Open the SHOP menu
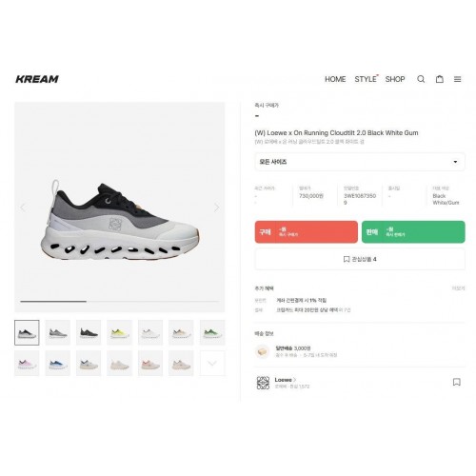Screen dimensions: 476x476 [395, 79]
